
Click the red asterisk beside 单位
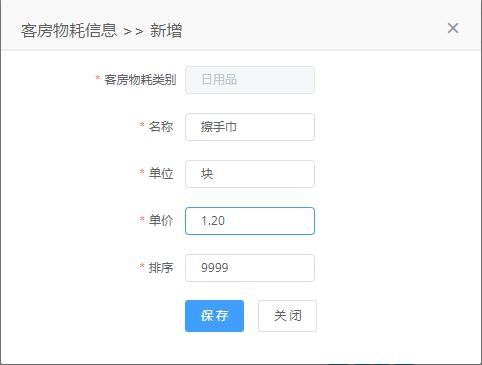(142, 172)
